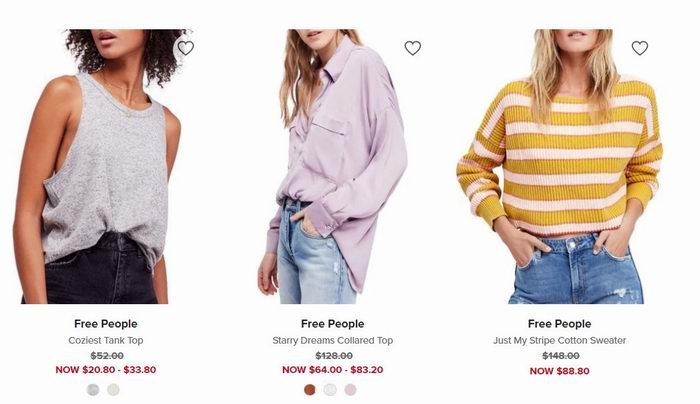
Task: Click the Coziest Tank Top product name
Action: (106, 340)
